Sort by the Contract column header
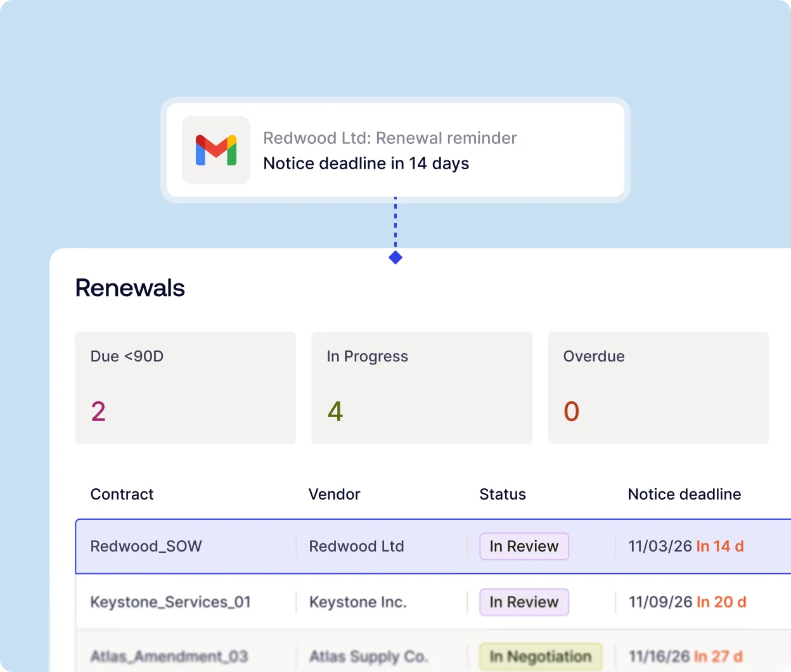This screenshot has width=791, height=672. coord(122,494)
